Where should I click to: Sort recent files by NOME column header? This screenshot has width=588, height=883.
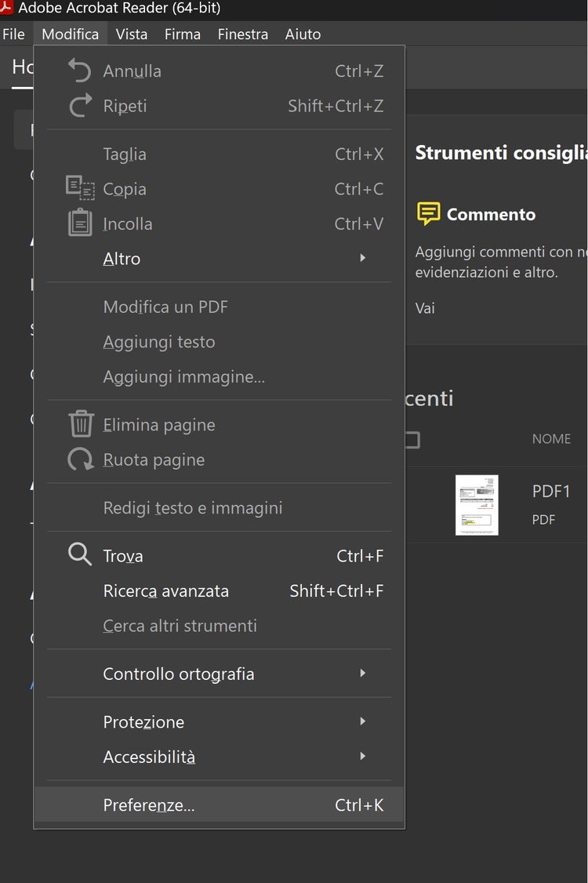[551, 439]
